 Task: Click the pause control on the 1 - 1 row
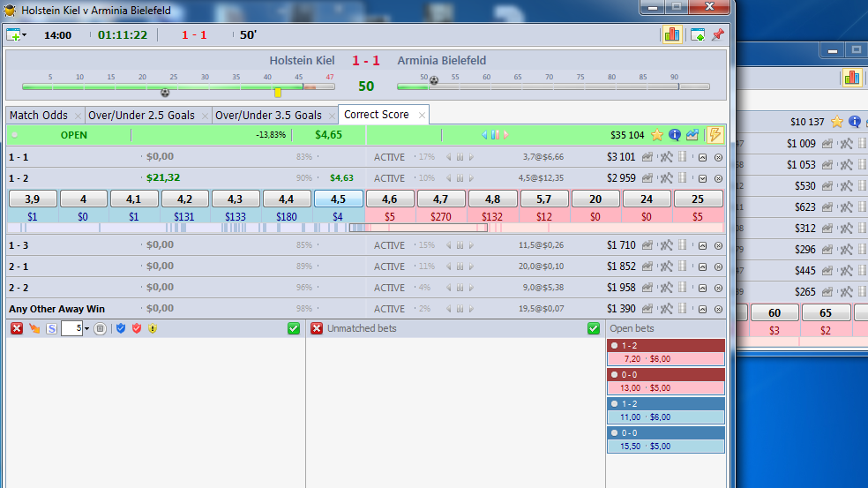coord(460,157)
